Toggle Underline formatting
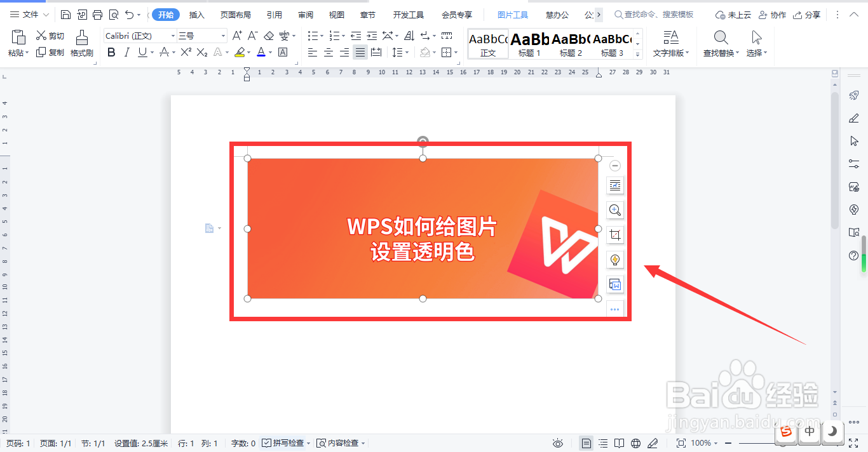 pyautogui.click(x=142, y=52)
